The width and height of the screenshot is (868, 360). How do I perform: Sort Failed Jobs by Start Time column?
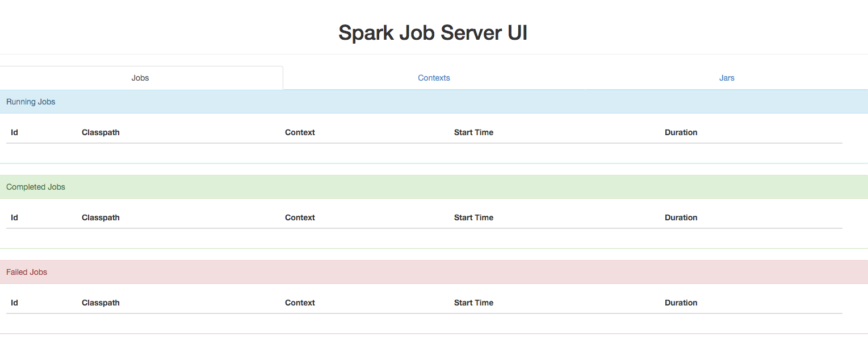(x=473, y=303)
